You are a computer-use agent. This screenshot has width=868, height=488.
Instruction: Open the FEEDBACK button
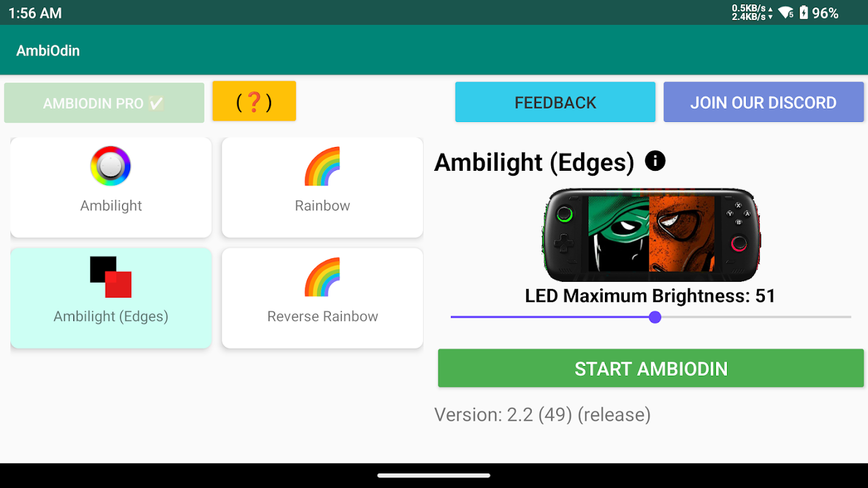(x=555, y=102)
